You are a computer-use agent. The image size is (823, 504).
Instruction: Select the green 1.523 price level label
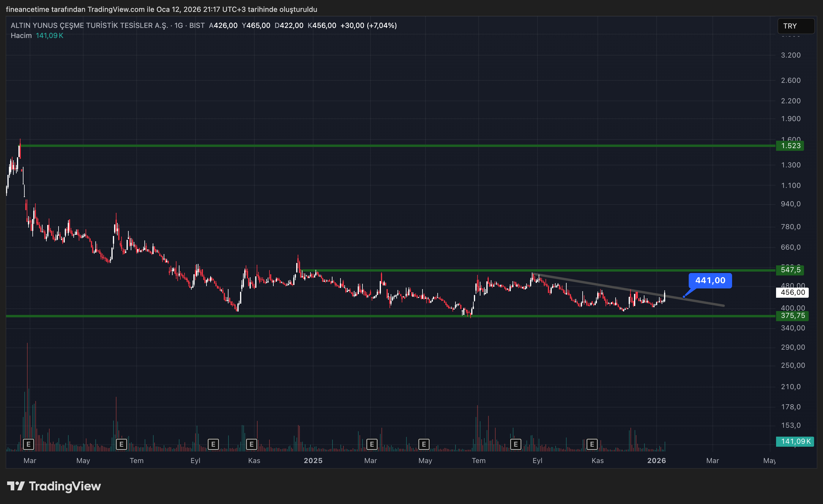click(790, 146)
